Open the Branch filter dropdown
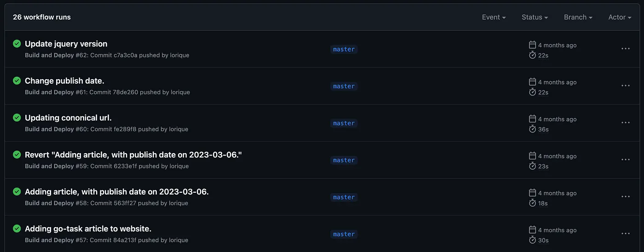The image size is (644, 252). 578,17
